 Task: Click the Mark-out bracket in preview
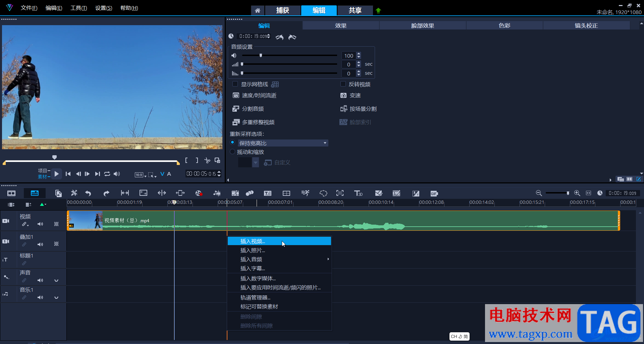point(197,161)
